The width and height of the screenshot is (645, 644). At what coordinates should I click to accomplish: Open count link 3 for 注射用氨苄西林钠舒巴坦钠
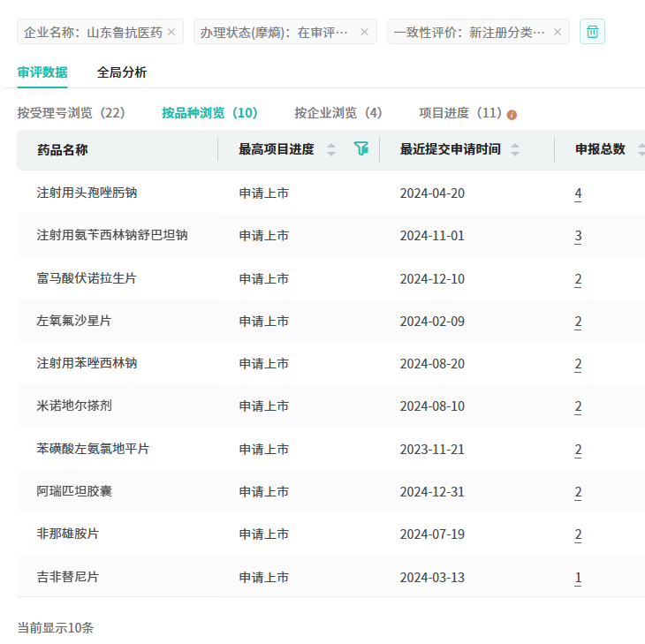[x=578, y=236]
